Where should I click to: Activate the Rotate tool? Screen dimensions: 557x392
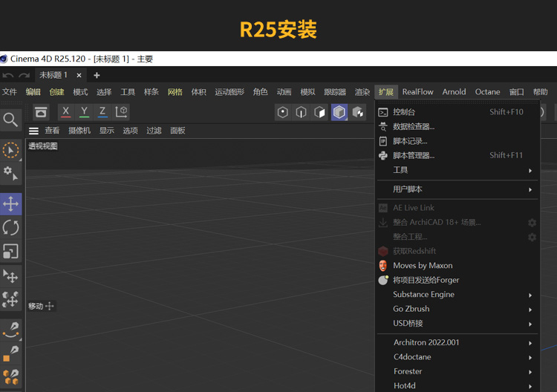click(x=10, y=228)
